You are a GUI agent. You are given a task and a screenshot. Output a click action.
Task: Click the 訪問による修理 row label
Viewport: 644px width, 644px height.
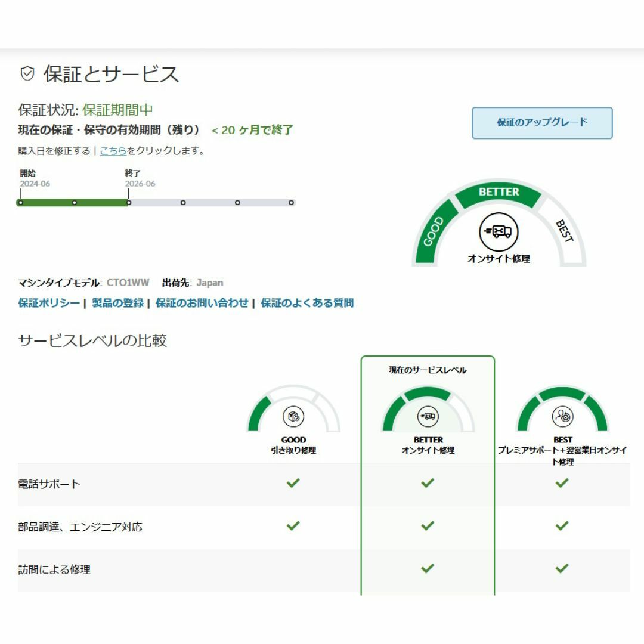(54, 569)
